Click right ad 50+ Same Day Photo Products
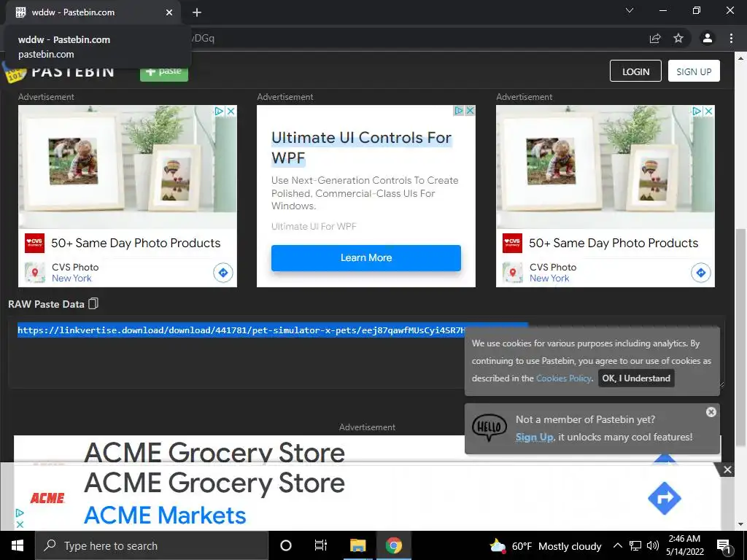This screenshot has width=747, height=560. 614,243
